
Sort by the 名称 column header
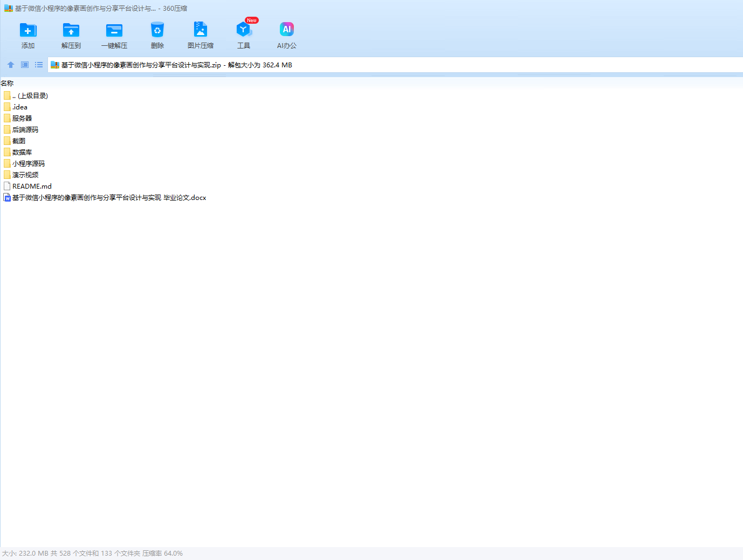pyautogui.click(x=7, y=84)
